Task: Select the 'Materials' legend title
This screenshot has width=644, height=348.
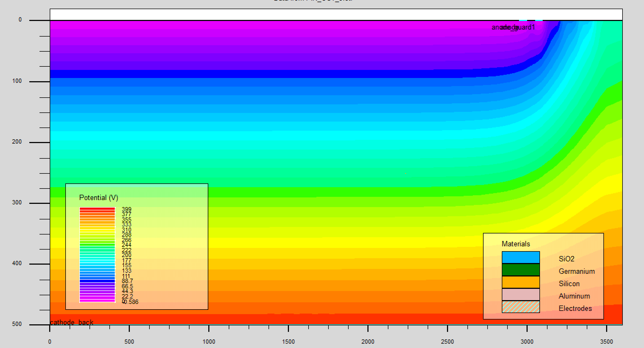Action: point(516,244)
